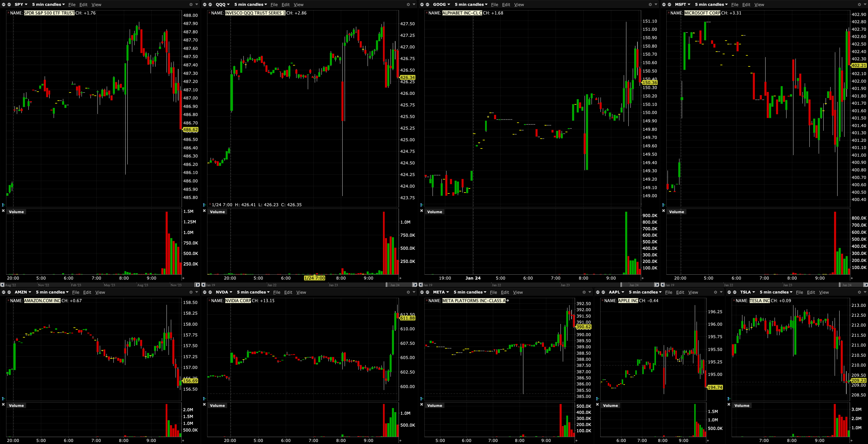The width and height of the screenshot is (868, 444).
Task: Remove the NAME label in AAPL chart
Action: pos(602,300)
